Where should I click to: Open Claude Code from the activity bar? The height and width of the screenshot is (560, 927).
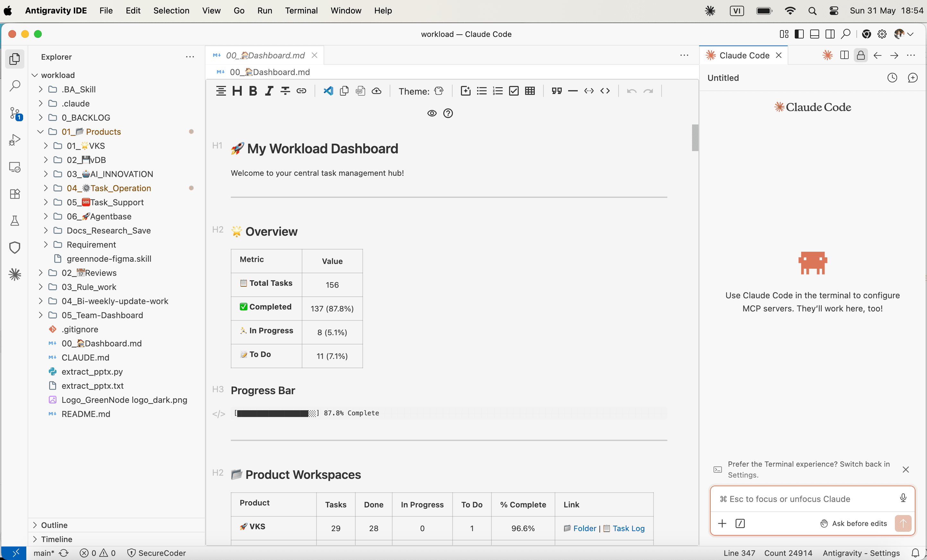tap(15, 275)
